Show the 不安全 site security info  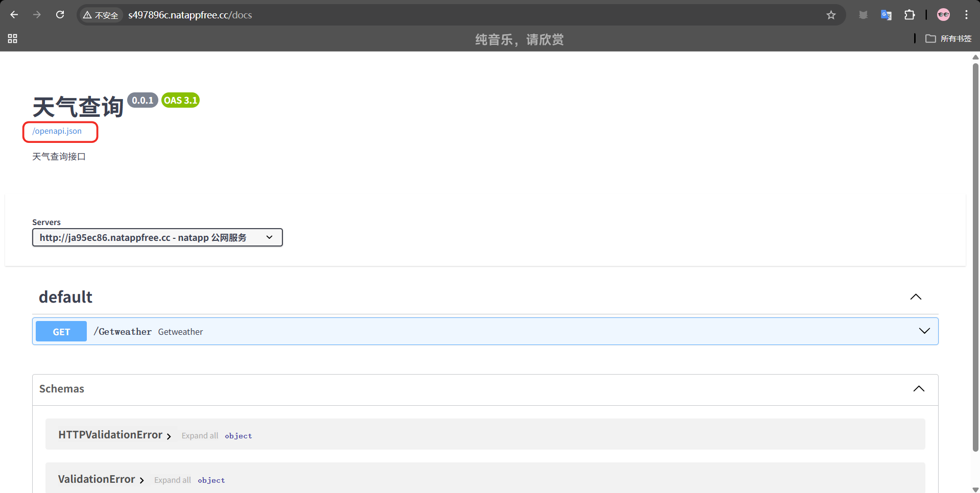pos(101,15)
